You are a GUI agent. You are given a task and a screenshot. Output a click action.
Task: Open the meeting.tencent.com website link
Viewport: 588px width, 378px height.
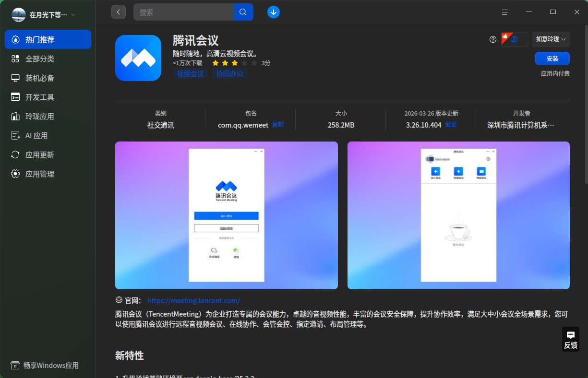194,301
